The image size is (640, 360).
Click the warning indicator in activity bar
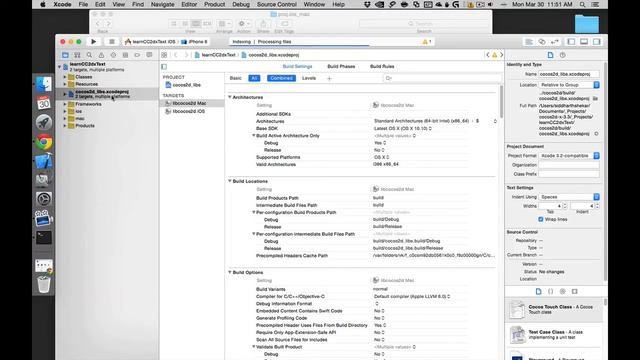(427, 42)
